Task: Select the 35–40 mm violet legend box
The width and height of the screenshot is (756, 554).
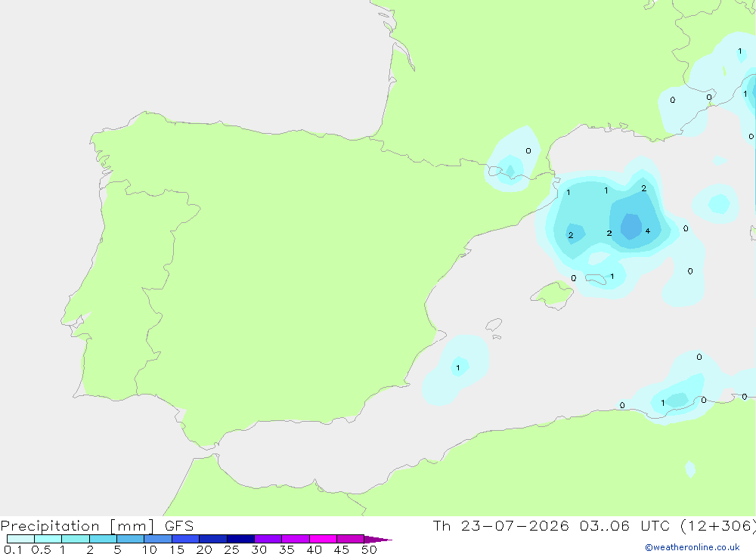Action: point(296,539)
